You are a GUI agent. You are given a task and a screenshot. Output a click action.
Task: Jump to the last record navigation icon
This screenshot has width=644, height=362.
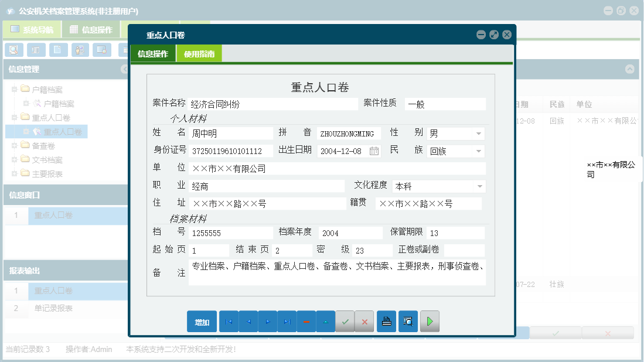point(287,321)
